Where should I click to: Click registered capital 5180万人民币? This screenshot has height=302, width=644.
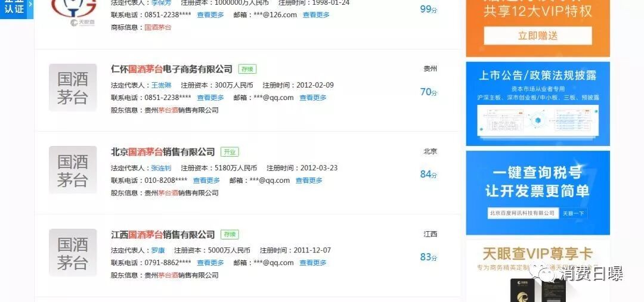[x=236, y=168]
